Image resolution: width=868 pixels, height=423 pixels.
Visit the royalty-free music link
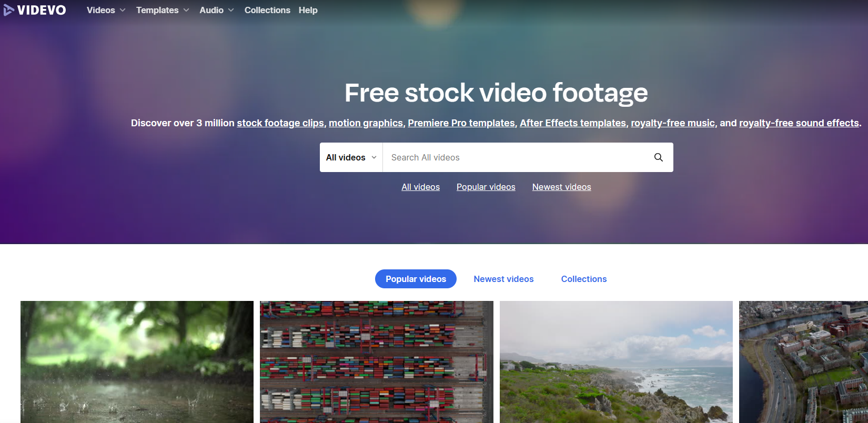point(673,123)
